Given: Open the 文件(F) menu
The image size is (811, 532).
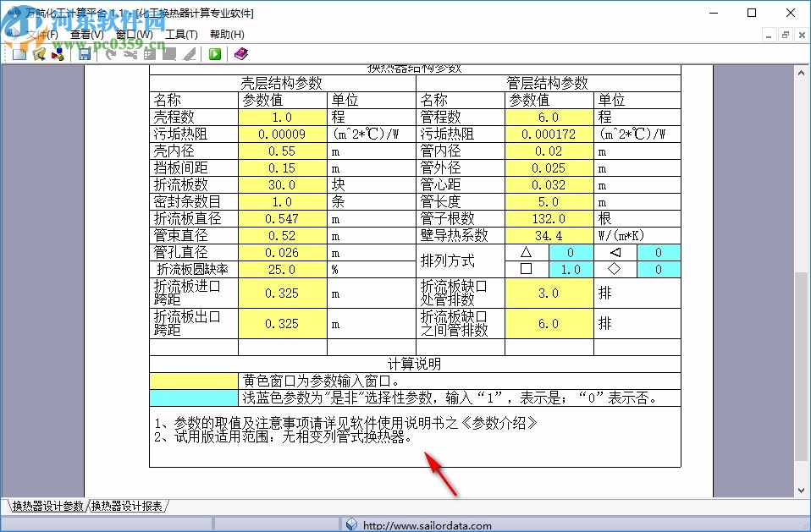Looking at the screenshot, I should pos(41,35).
